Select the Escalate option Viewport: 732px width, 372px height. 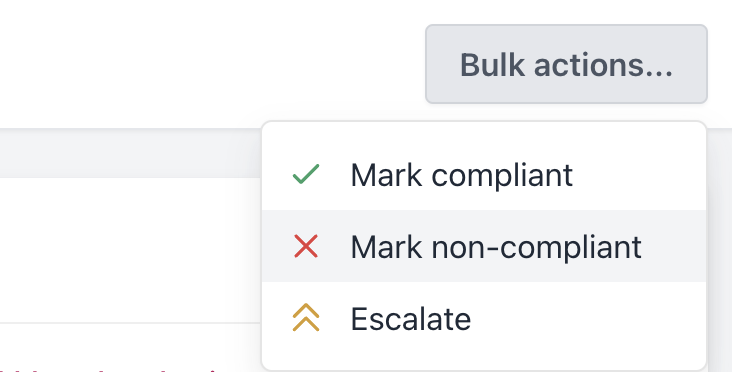point(484,318)
